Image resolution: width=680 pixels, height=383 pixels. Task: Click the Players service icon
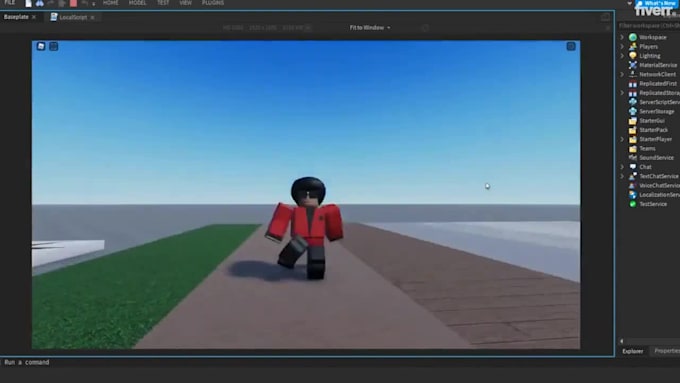[633, 46]
